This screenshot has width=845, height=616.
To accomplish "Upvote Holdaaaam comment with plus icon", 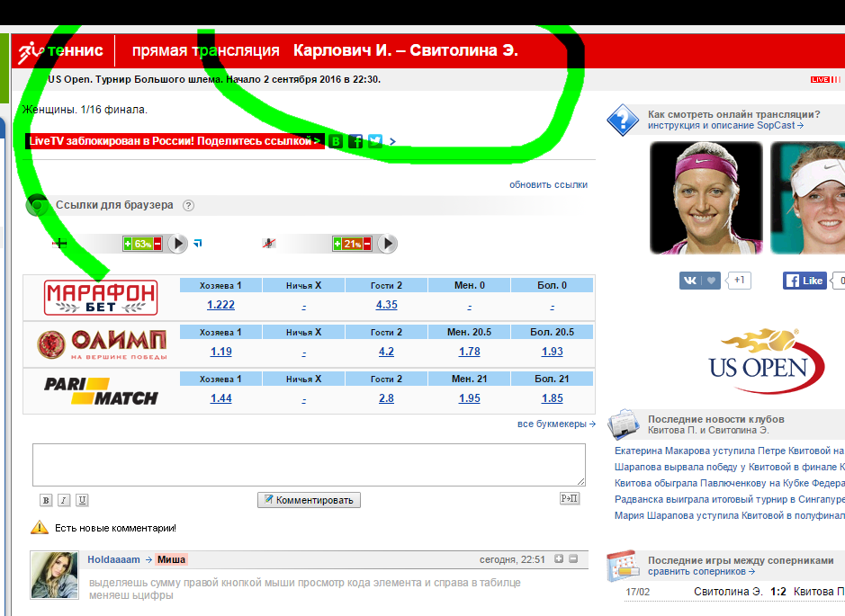I will tap(559, 559).
